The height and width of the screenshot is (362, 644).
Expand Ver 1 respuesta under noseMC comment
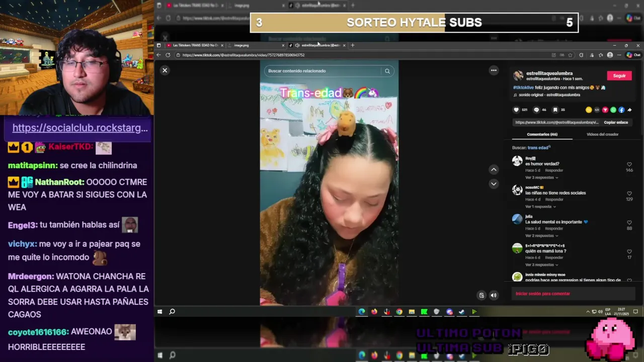(541, 207)
